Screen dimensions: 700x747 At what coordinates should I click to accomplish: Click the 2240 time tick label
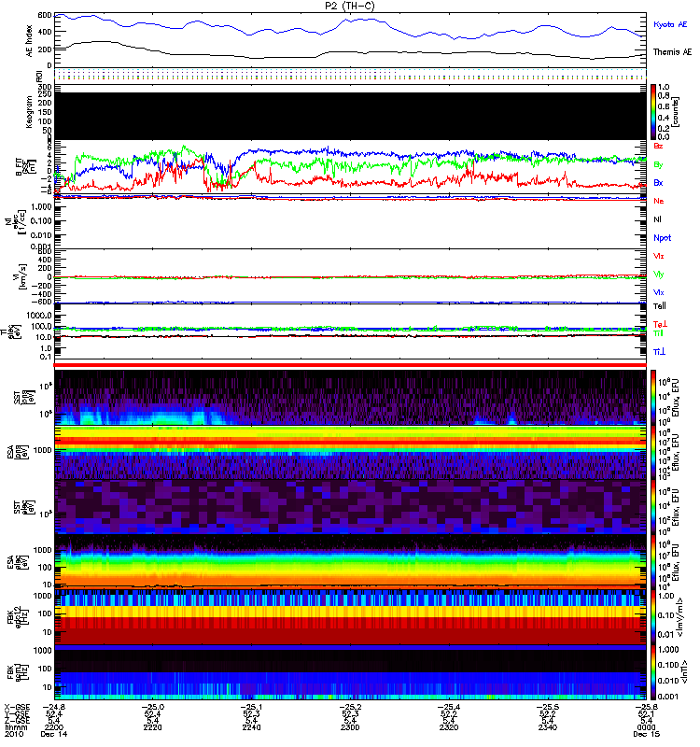click(x=251, y=727)
